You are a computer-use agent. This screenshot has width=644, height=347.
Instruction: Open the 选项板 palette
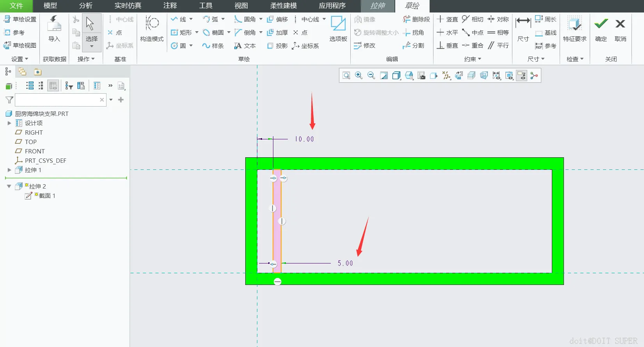[338, 28]
